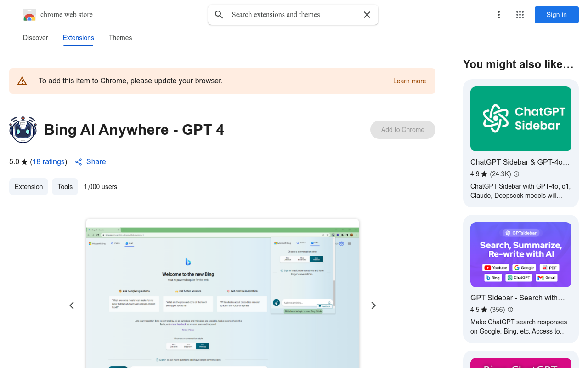Viewport: 588px width, 368px height.
Task: Switch to the Themes tab
Action: pos(120,38)
